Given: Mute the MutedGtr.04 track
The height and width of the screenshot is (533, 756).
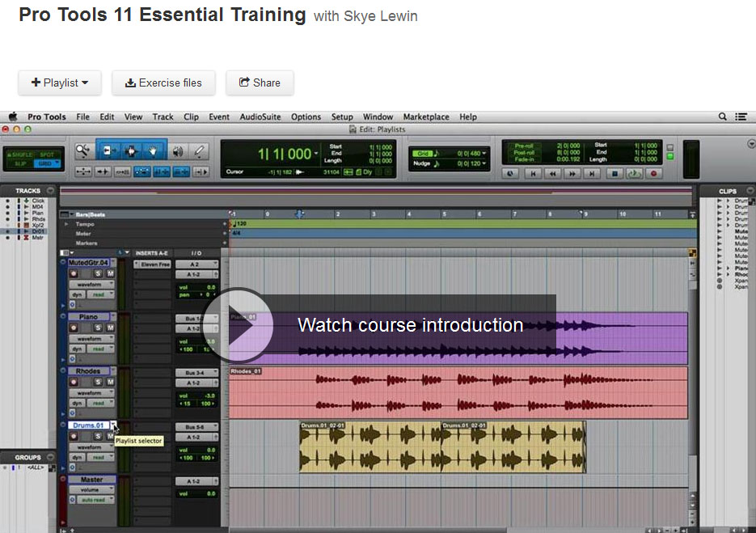Looking at the screenshot, I should 111,273.
